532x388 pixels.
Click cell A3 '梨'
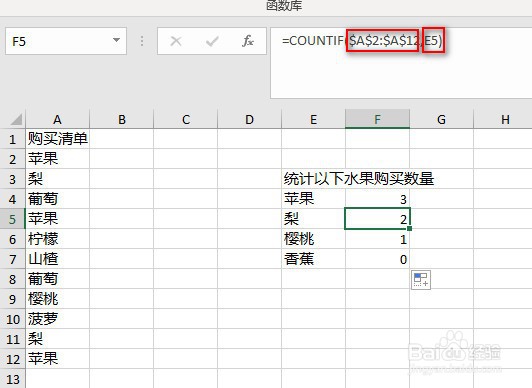coord(58,179)
